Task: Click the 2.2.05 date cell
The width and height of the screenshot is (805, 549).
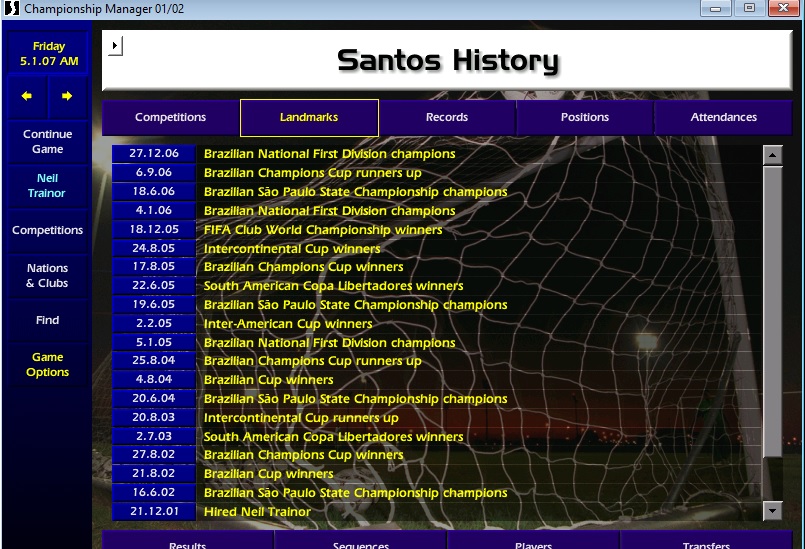Action: coord(154,324)
